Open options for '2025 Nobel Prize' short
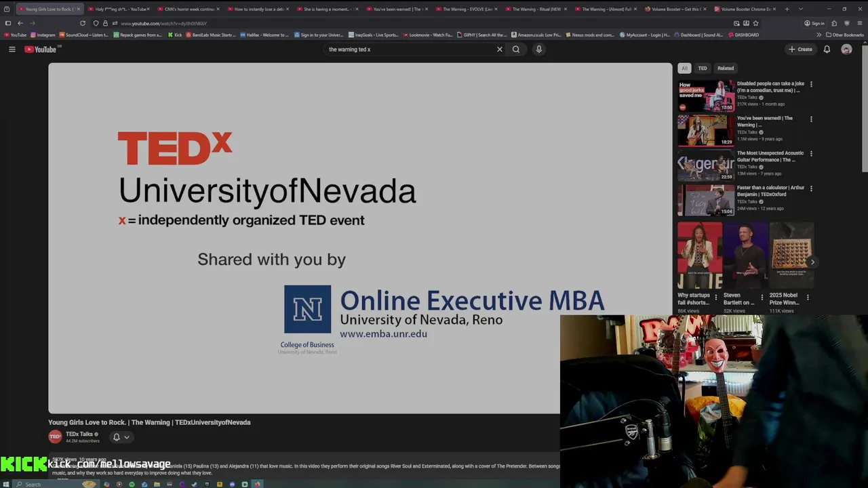 (x=808, y=297)
